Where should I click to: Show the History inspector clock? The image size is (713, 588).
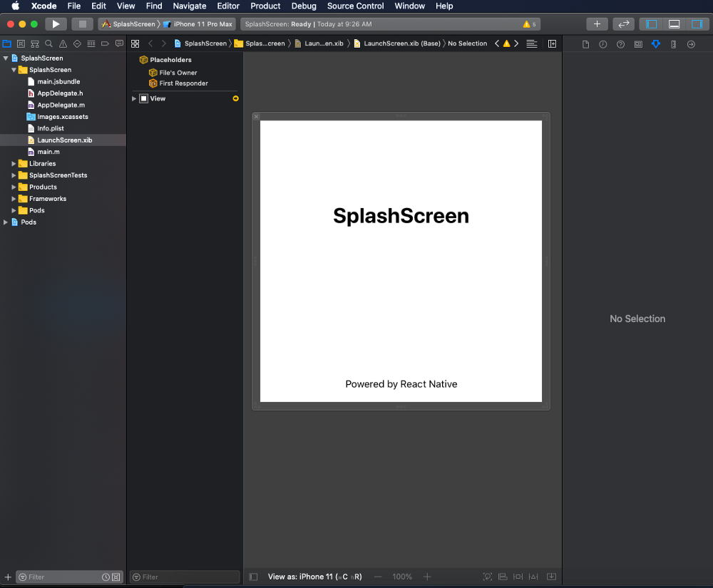point(603,44)
